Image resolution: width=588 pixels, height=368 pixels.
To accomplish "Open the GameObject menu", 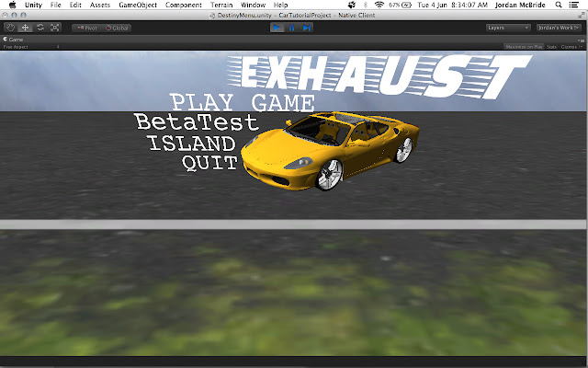I will 138,5.
